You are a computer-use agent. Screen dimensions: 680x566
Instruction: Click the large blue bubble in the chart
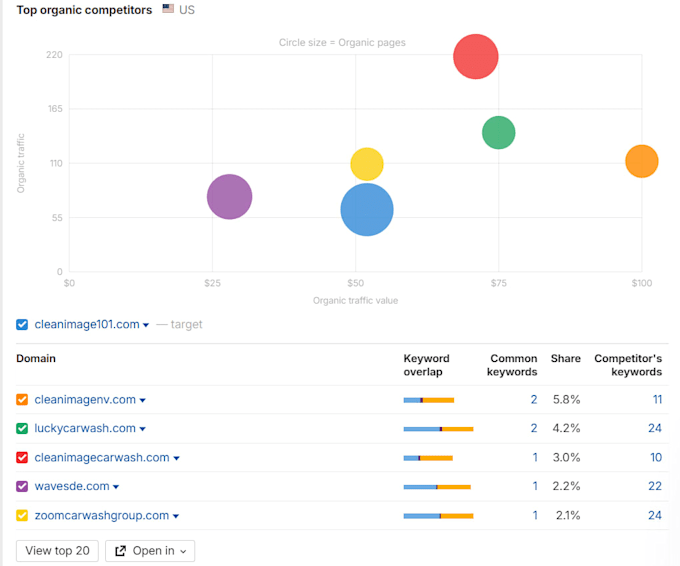pyautogui.click(x=367, y=210)
